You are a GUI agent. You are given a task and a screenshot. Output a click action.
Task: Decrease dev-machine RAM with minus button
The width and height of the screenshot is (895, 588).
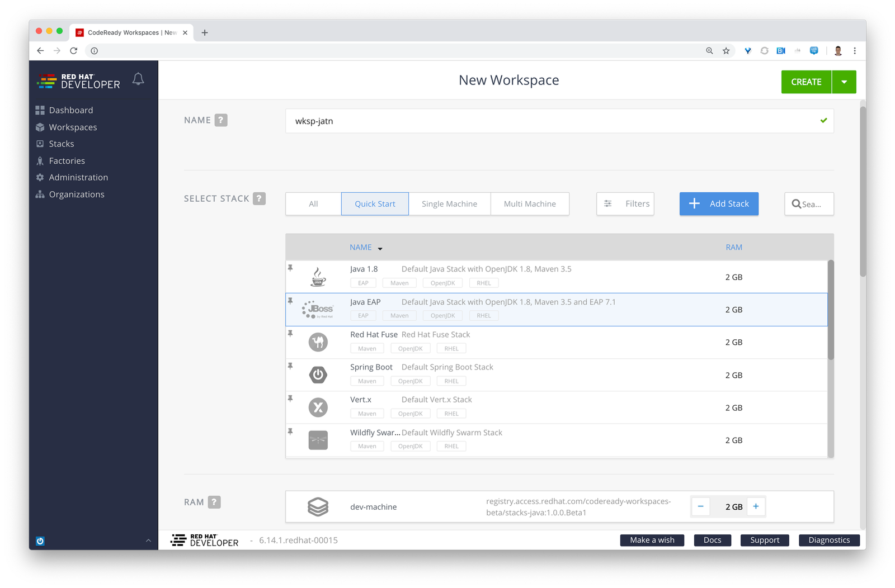pyautogui.click(x=700, y=506)
